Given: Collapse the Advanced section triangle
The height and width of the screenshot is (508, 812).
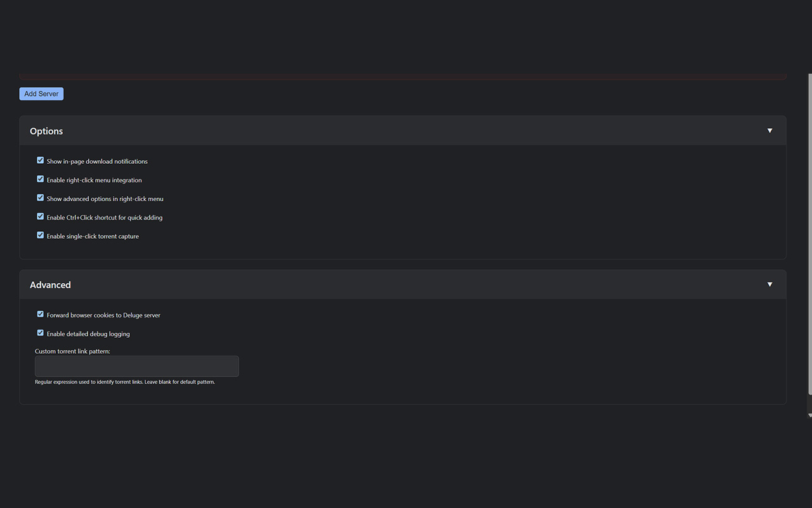Looking at the screenshot, I should pyautogui.click(x=769, y=284).
